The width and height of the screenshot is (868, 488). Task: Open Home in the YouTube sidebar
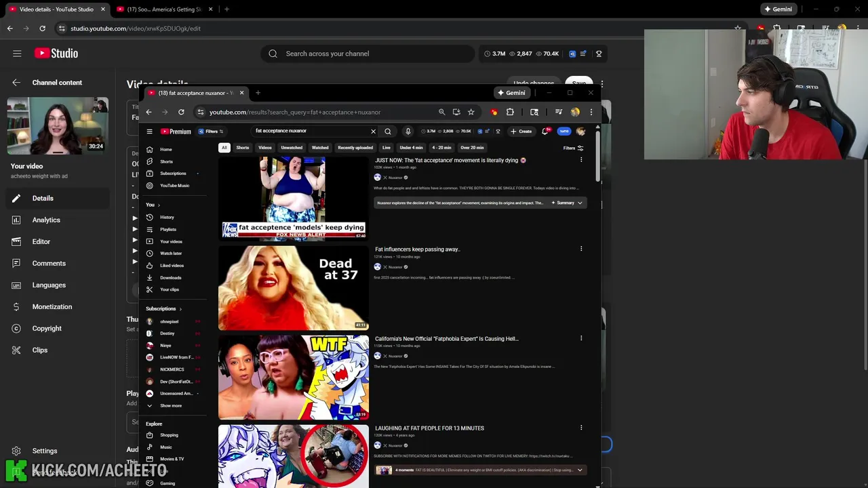point(165,149)
